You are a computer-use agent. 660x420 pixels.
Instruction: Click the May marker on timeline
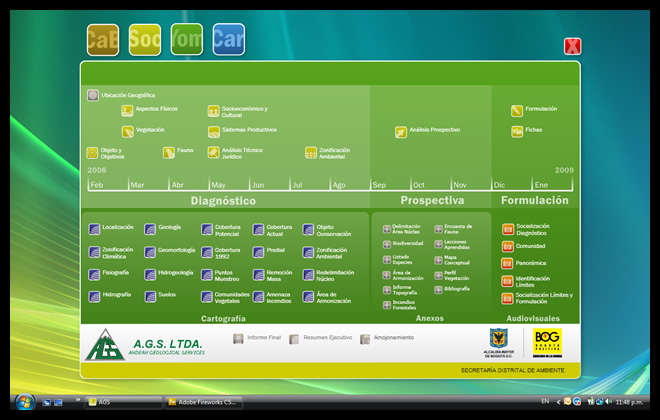217,185
